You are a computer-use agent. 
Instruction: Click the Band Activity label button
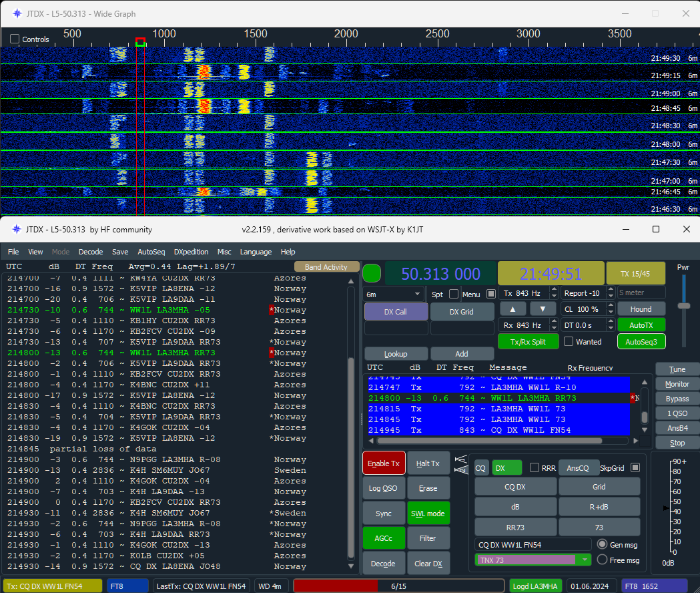326,266
